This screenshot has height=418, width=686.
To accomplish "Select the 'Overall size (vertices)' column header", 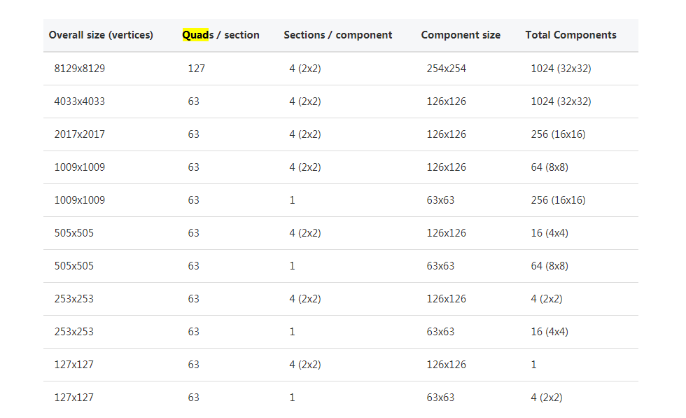I will click(x=101, y=35).
